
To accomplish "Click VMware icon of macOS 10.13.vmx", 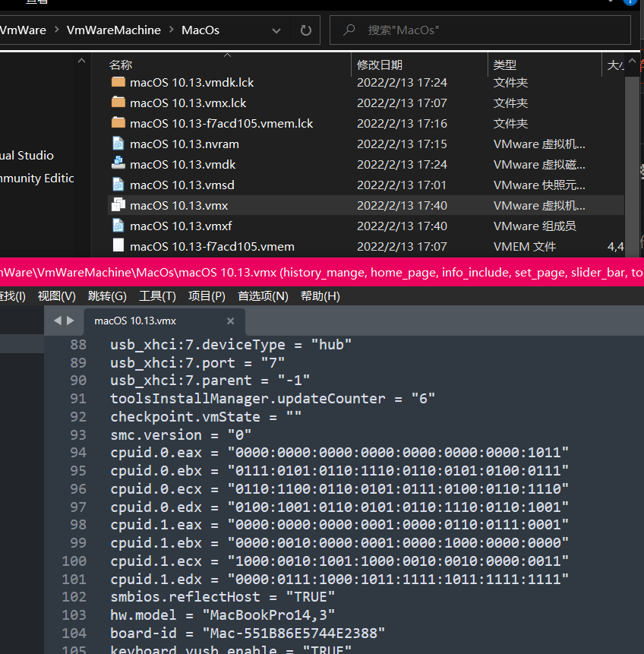I will click(x=118, y=205).
